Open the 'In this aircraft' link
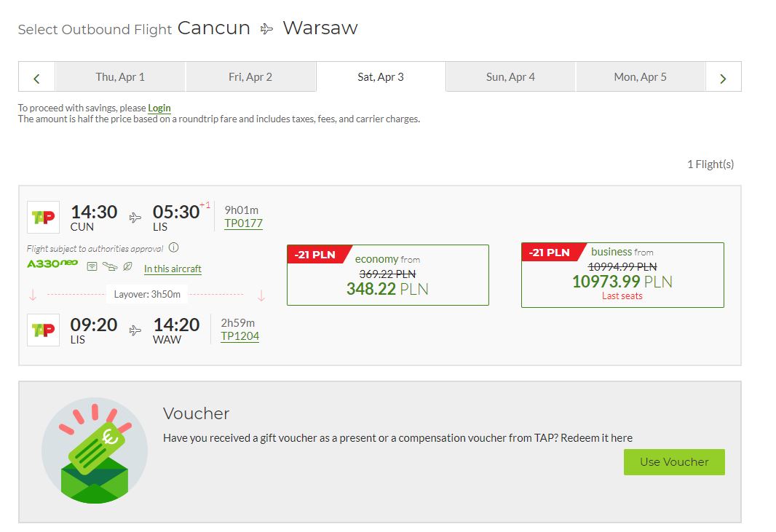This screenshot has height=532, width=776. 173,269
